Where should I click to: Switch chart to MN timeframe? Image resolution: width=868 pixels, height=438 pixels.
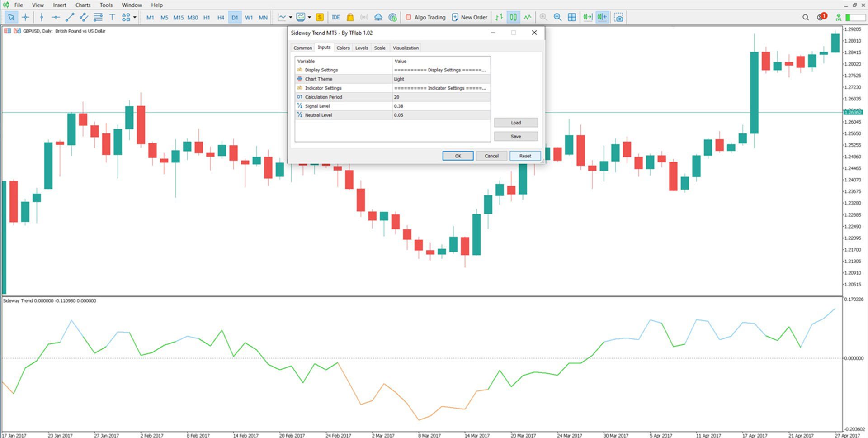(x=263, y=18)
